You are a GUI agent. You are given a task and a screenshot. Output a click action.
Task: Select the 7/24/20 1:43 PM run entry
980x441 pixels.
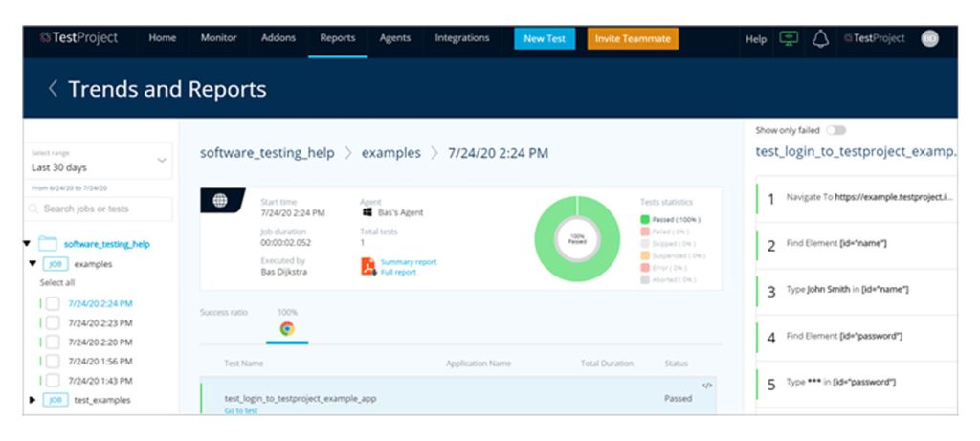tap(100, 381)
